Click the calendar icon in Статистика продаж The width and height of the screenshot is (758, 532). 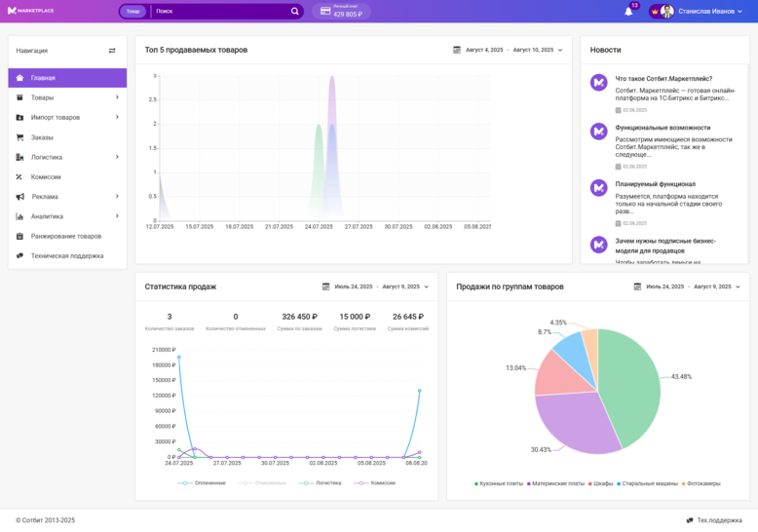[326, 286]
